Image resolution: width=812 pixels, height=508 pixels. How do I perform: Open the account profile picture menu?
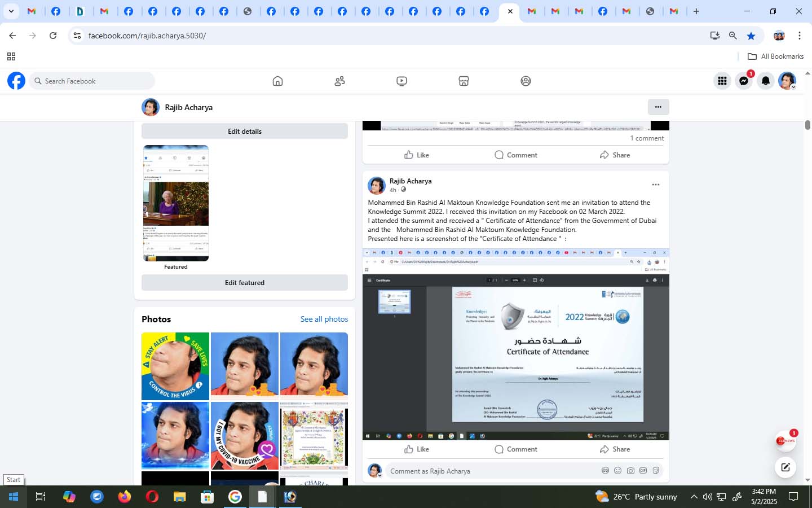(x=787, y=81)
